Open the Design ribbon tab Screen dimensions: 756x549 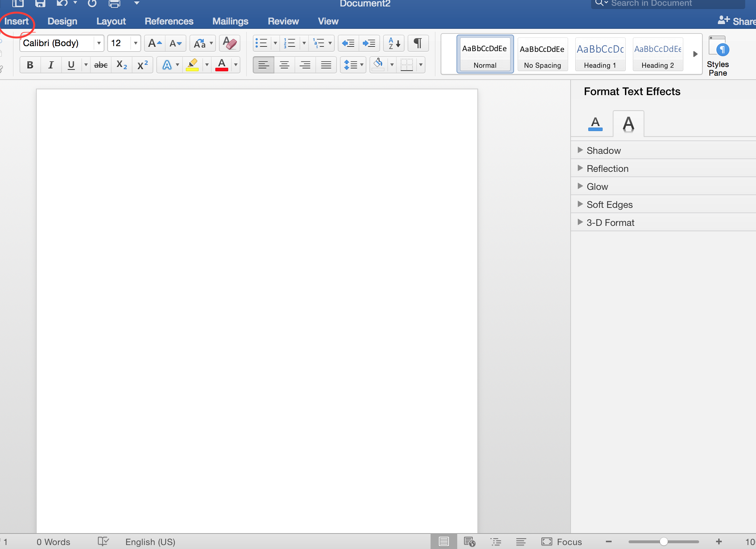(62, 21)
